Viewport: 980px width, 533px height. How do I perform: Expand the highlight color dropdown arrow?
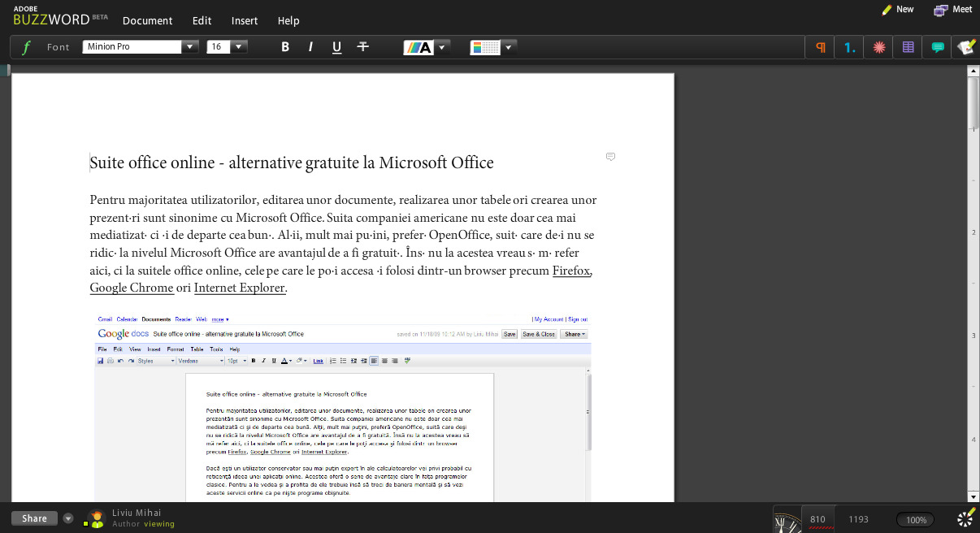[508, 47]
